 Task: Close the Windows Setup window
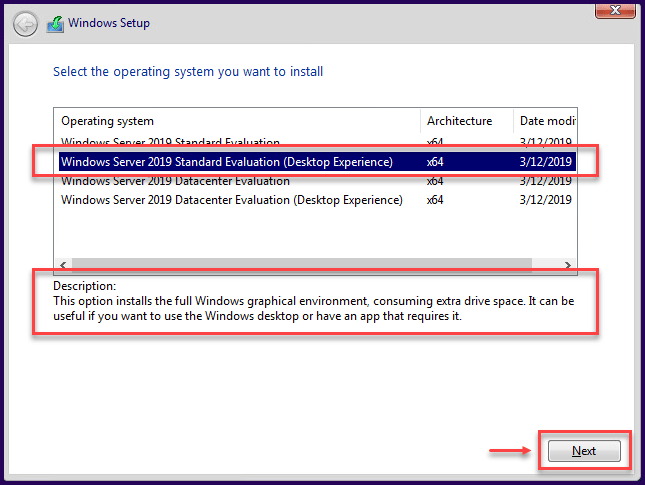click(x=615, y=10)
